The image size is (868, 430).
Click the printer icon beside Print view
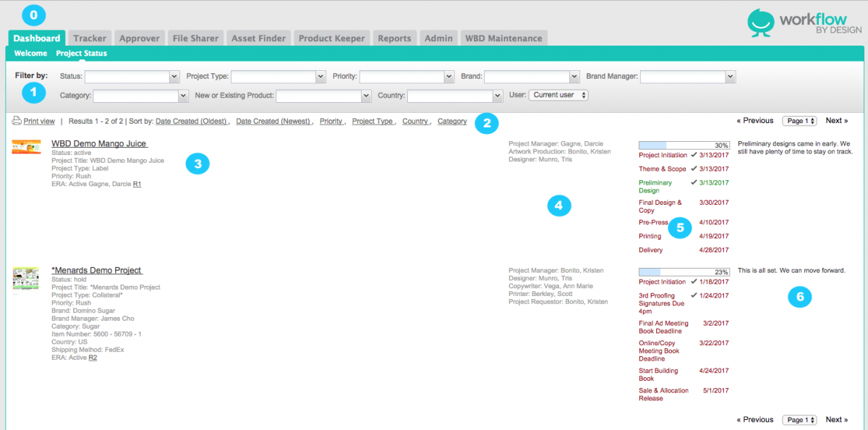17,121
